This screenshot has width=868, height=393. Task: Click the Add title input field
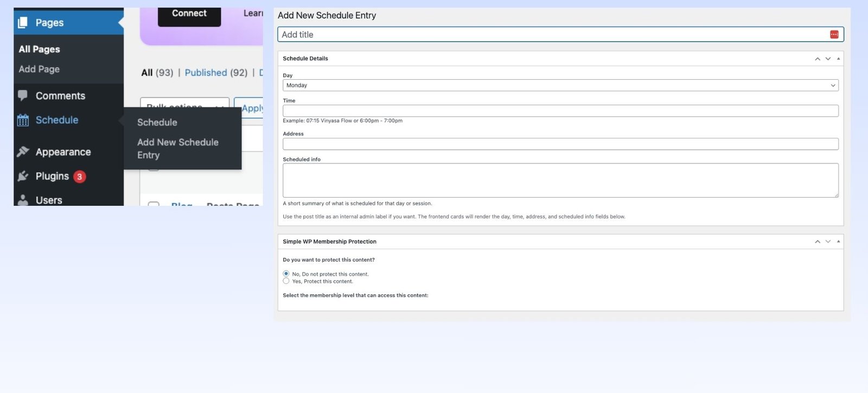pos(560,35)
